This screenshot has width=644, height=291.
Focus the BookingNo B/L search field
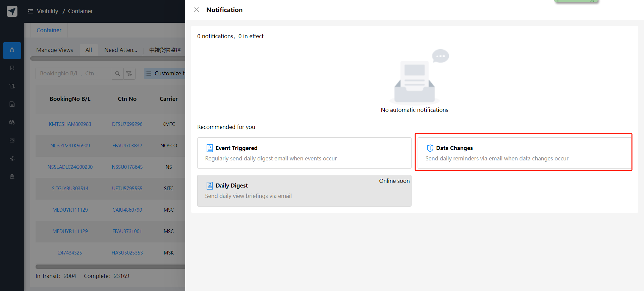pos(74,74)
